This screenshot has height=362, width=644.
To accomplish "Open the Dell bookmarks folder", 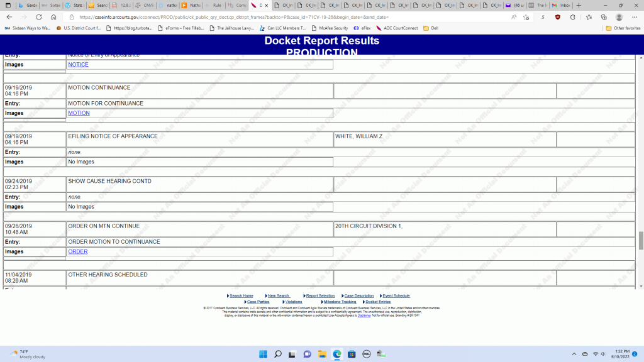I will 431,28.
